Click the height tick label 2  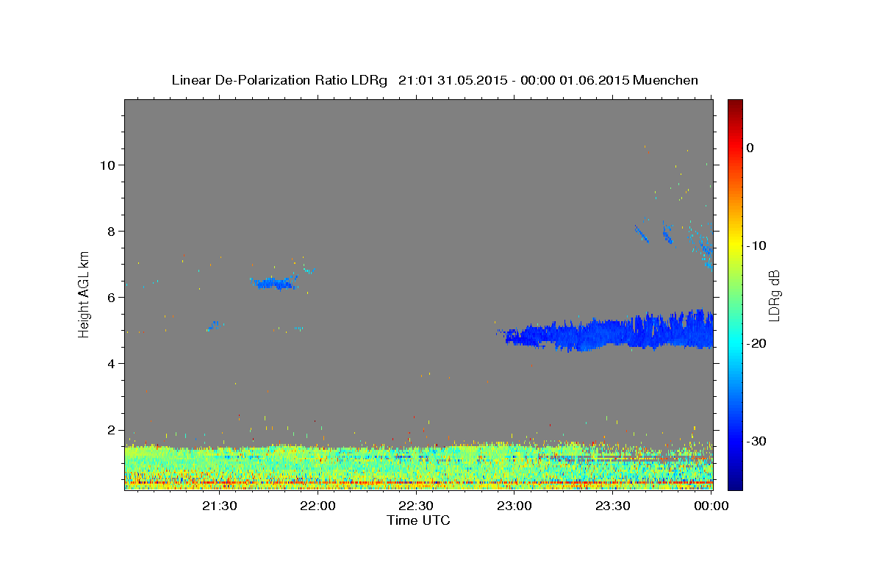point(112,430)
